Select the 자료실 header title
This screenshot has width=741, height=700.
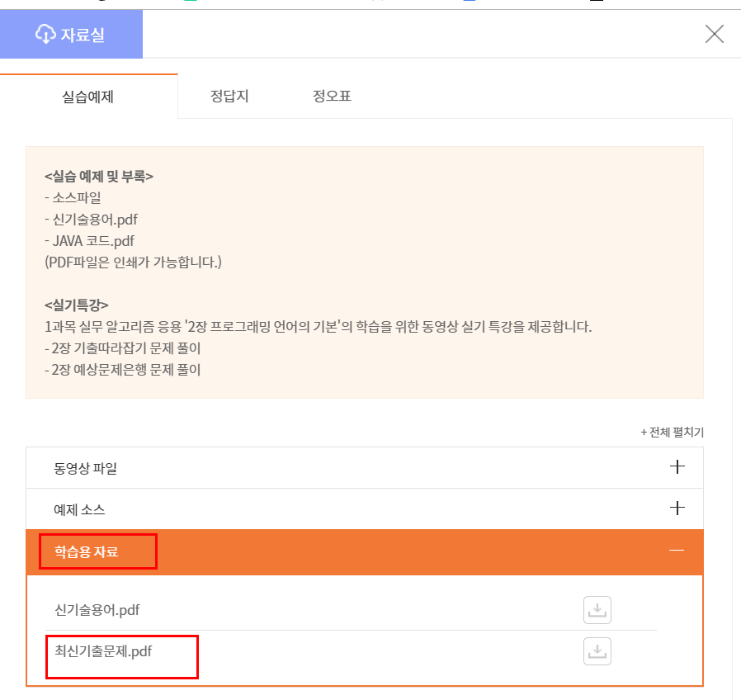tap(83, 35)
